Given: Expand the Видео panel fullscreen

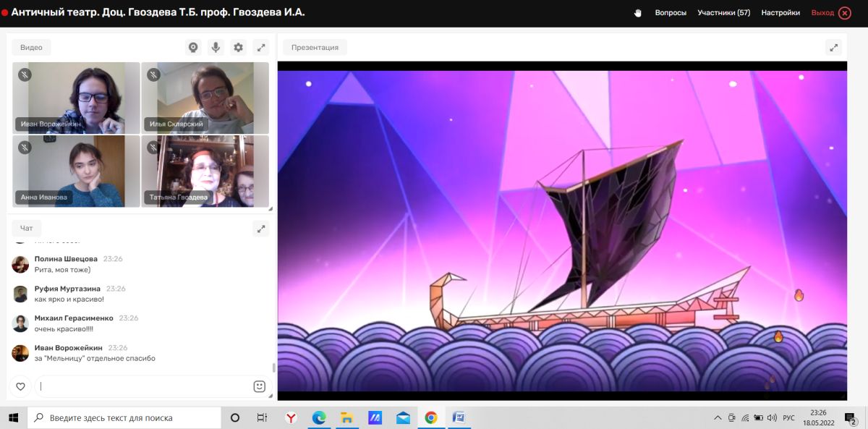Looking at the screenshot, I should tap(261, 48).
